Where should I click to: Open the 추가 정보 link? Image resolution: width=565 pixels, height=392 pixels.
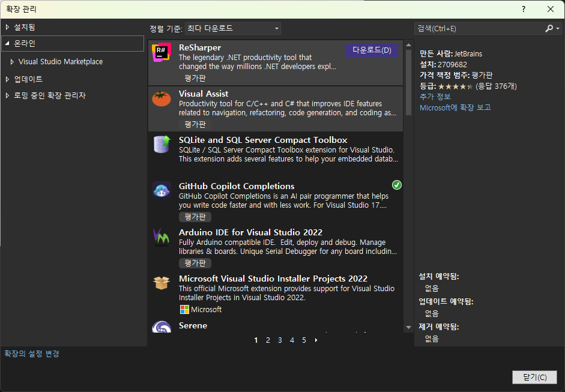(x=435, y=97)
